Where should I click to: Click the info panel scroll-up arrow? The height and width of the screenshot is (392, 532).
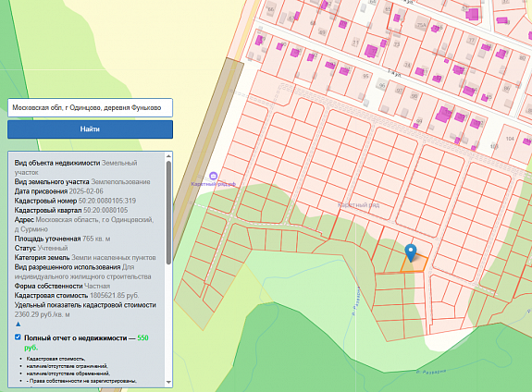pyautogui.click(x=168, y=156)
